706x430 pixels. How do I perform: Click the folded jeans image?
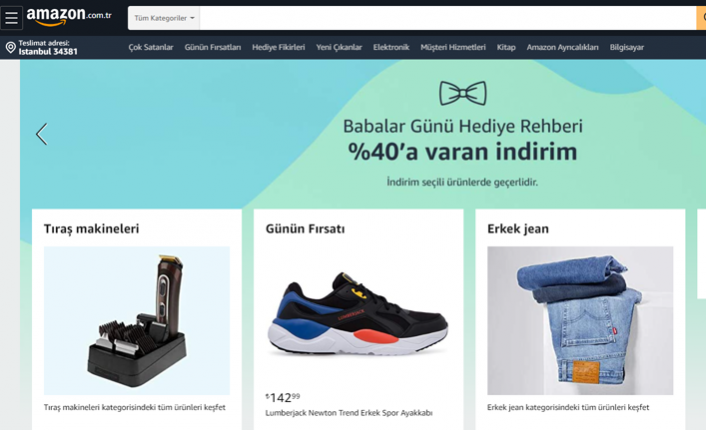coord(580,321)
